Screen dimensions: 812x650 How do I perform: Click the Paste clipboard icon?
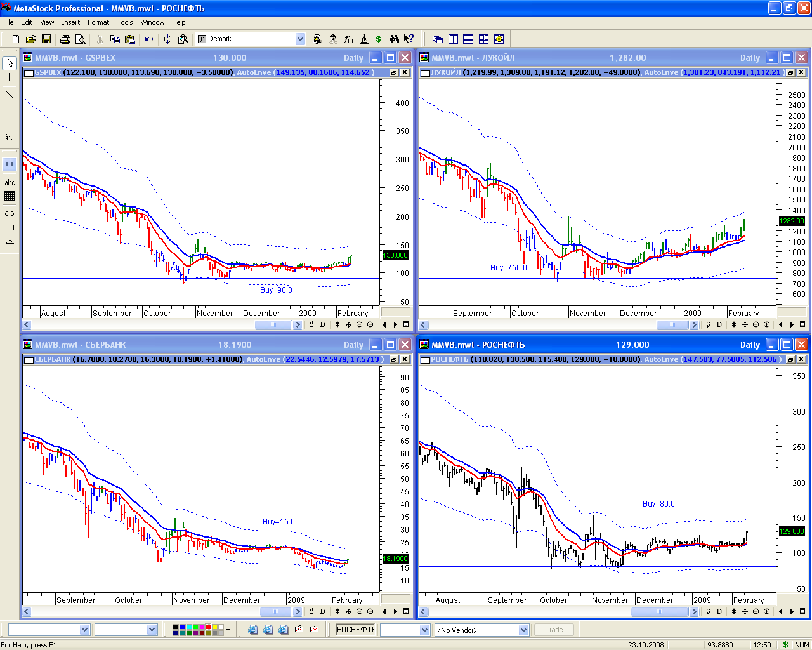coord(129,39)
